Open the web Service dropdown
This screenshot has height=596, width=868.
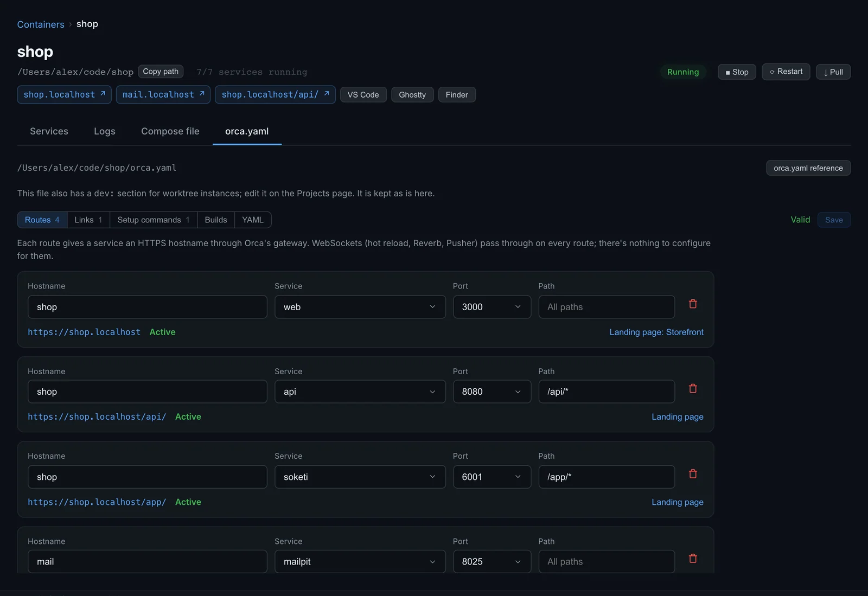(360, 307)
